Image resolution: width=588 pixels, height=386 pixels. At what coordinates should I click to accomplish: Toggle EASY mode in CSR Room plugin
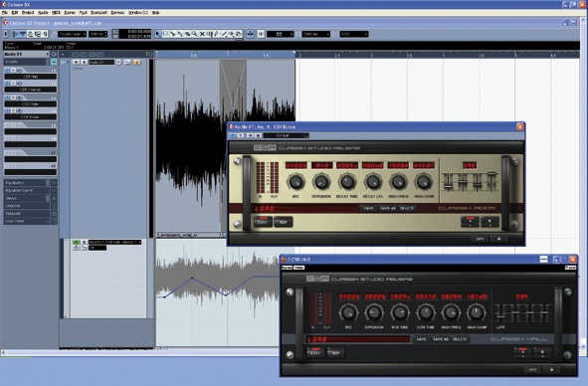pos(263,222)
